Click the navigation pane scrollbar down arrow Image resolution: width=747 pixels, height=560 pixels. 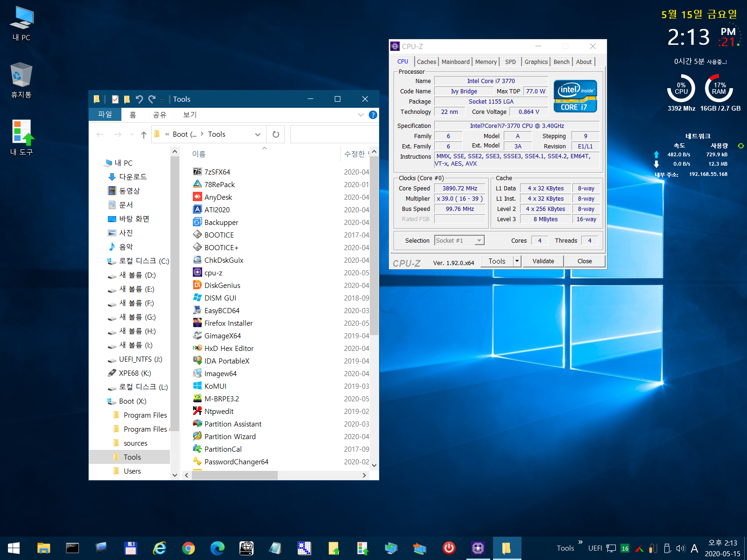(x=175, y=475)
